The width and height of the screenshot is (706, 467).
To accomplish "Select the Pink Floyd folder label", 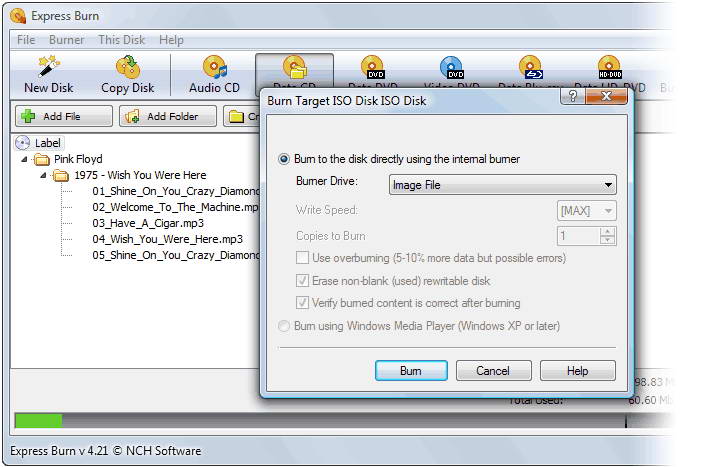I will (x=78, y=159).
